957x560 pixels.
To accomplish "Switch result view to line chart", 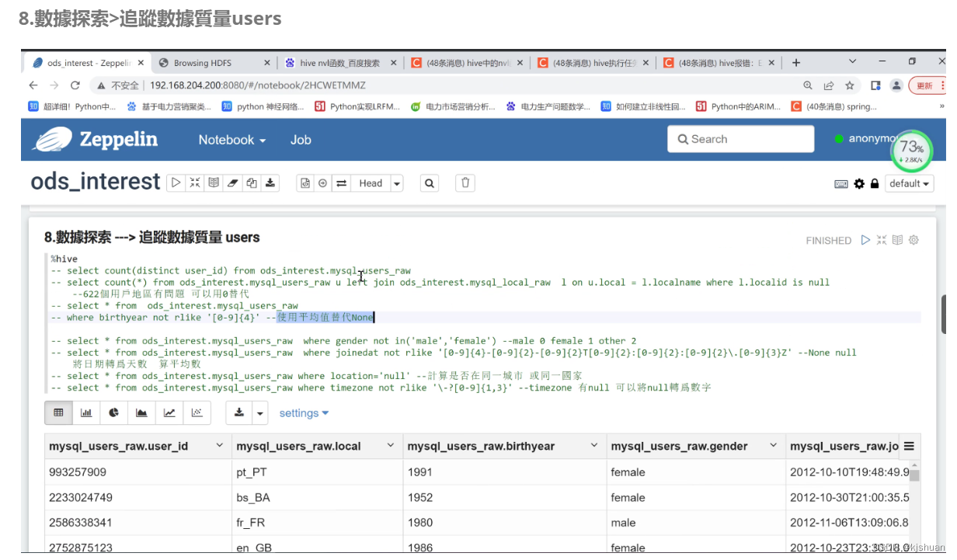I will pos(169,413).
